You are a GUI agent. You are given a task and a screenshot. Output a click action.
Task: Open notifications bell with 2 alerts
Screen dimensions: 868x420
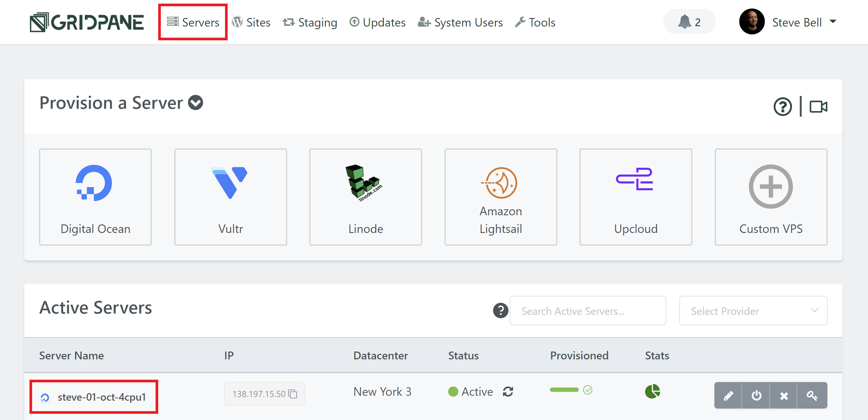click(x=689, y=22)
